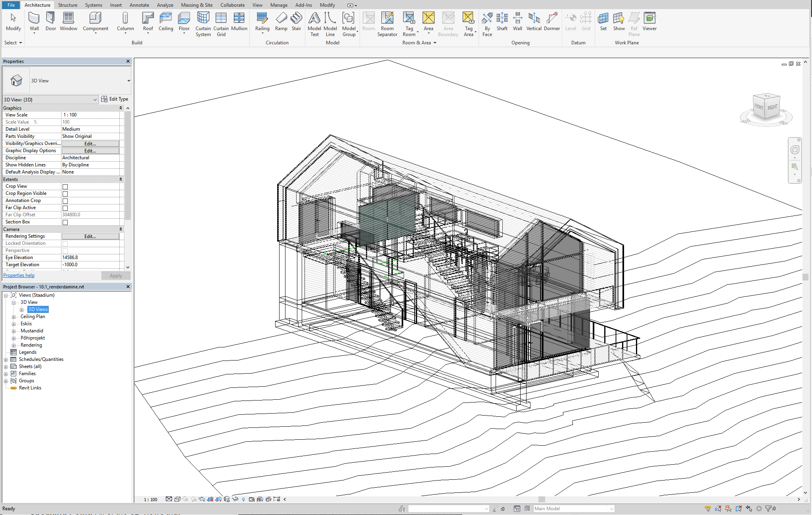812x515 pixels.
Task: Click the Properties help link
Action: point(19,275)
